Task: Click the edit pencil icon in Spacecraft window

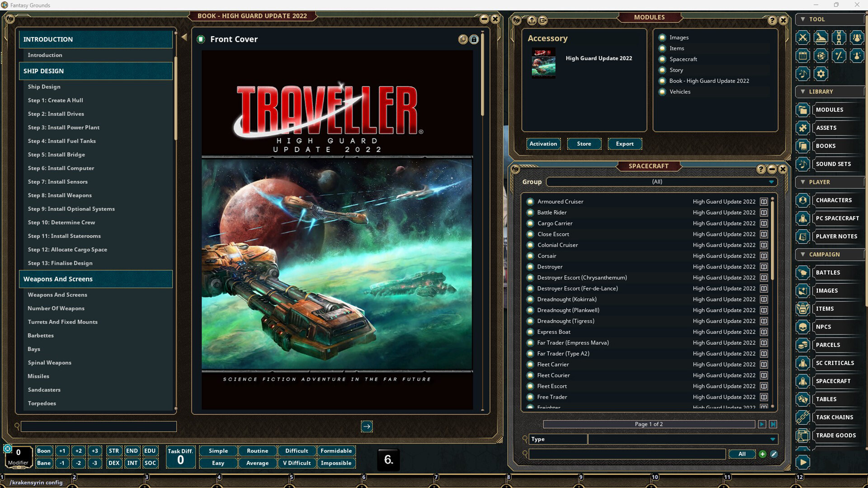Action: coord(774,454)
